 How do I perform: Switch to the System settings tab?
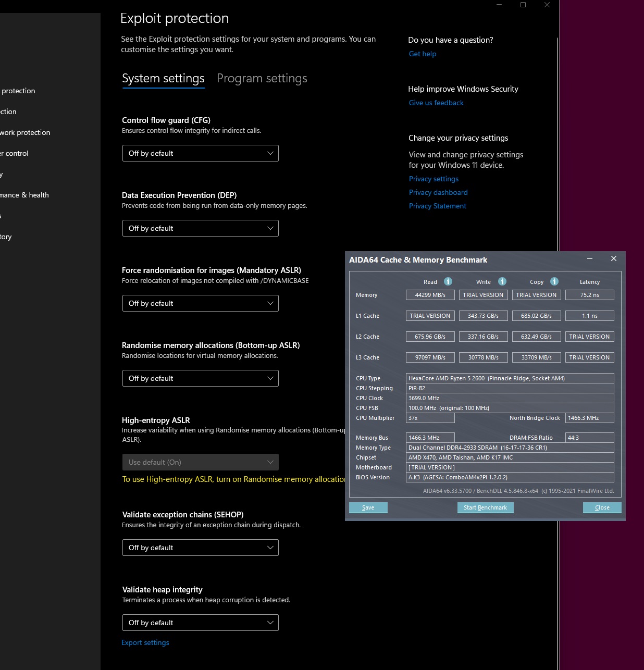tap(163, 78)
